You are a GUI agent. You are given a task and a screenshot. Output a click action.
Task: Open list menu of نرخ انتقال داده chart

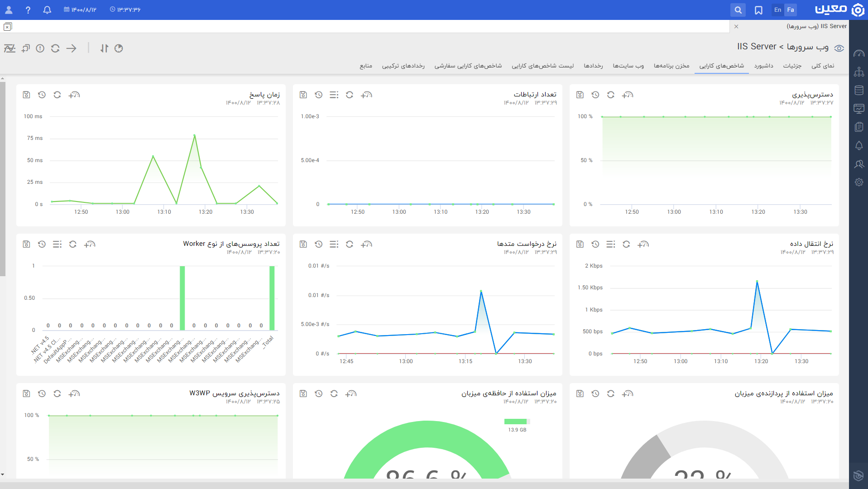pyautogui.click(x=611, y=244)
